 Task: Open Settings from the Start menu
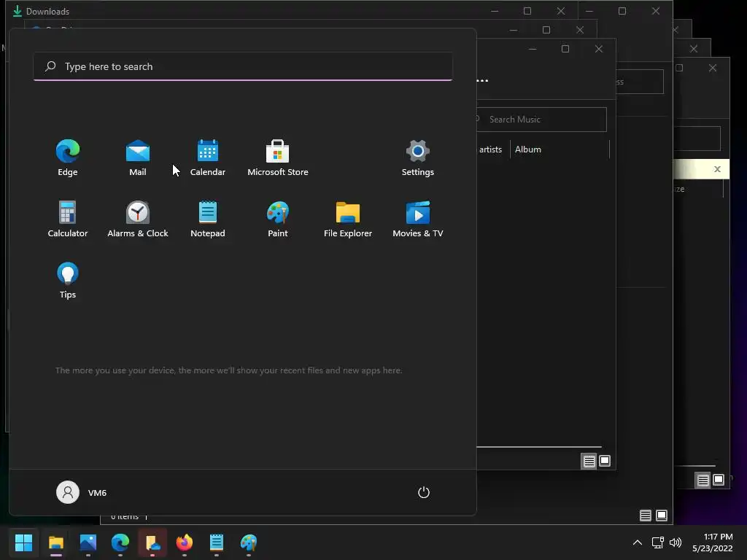418,158
